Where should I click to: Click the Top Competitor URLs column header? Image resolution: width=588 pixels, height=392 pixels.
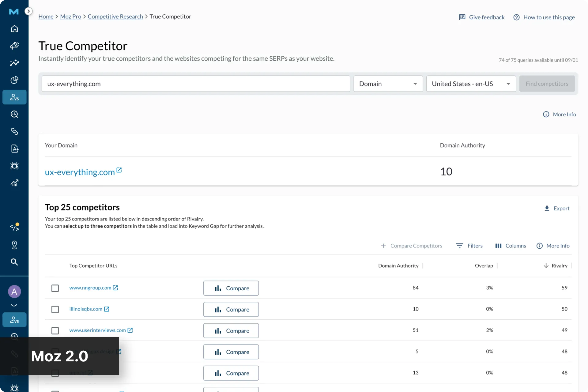point(93,266)
